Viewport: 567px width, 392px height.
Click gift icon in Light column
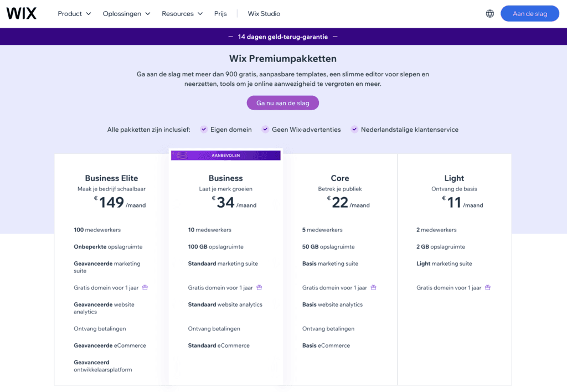click(x=488, y=287)
